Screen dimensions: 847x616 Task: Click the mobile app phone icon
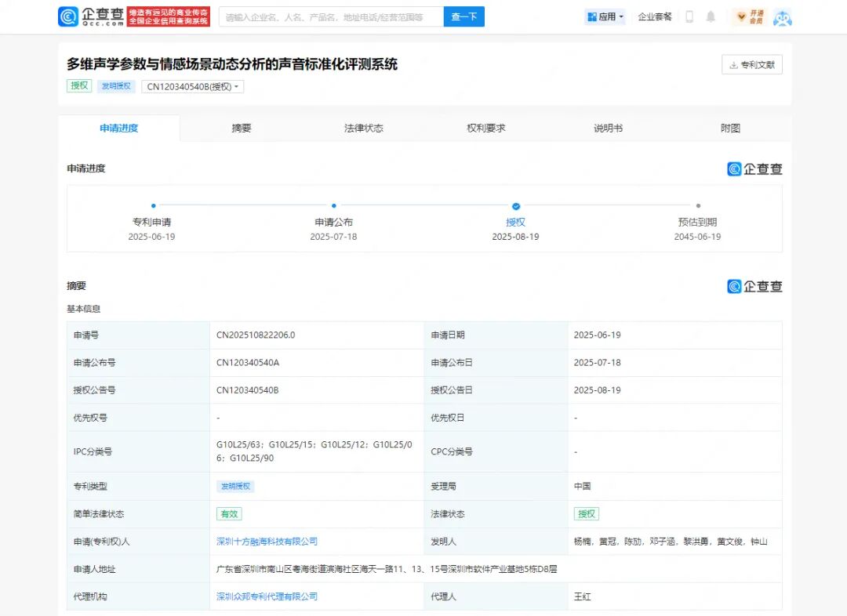(689, 16)
